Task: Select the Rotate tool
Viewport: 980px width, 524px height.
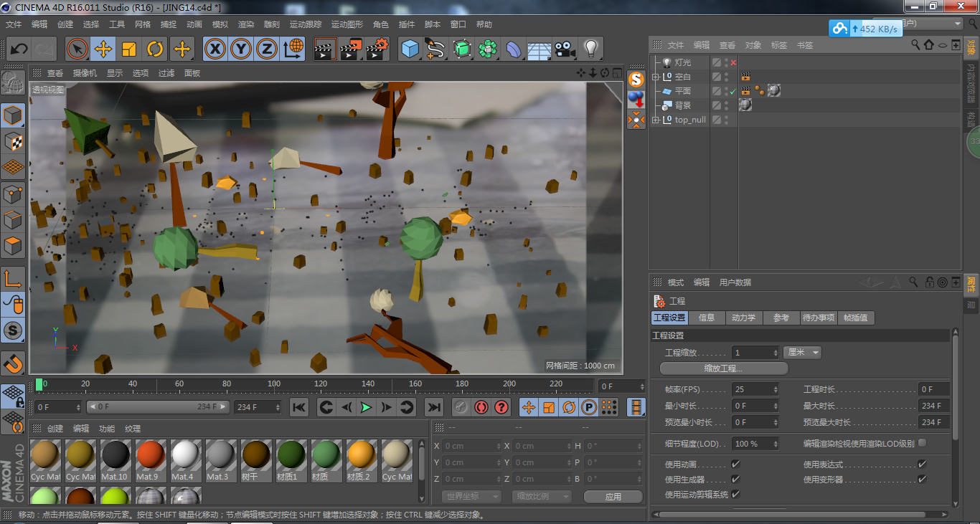Action: pos(156,49)
